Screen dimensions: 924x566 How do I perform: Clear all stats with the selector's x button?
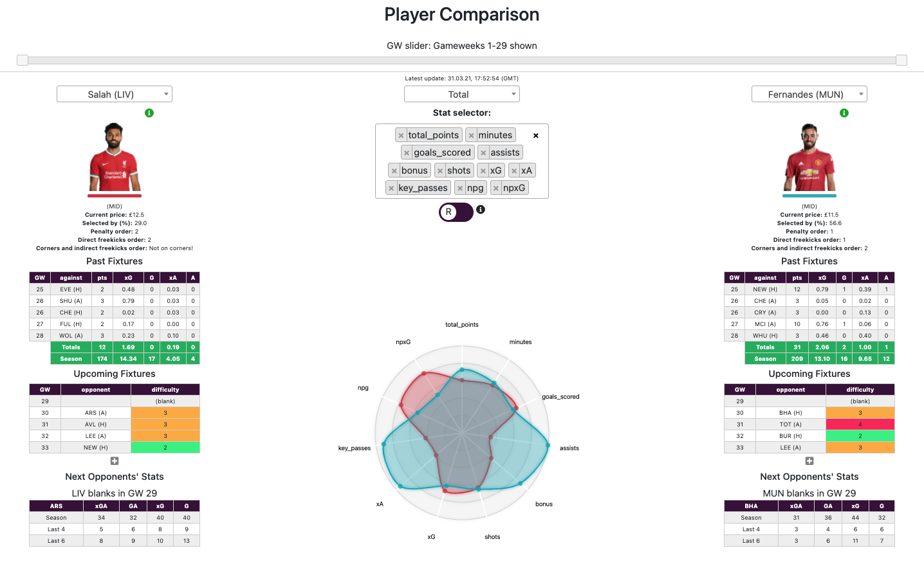(535, 135)
